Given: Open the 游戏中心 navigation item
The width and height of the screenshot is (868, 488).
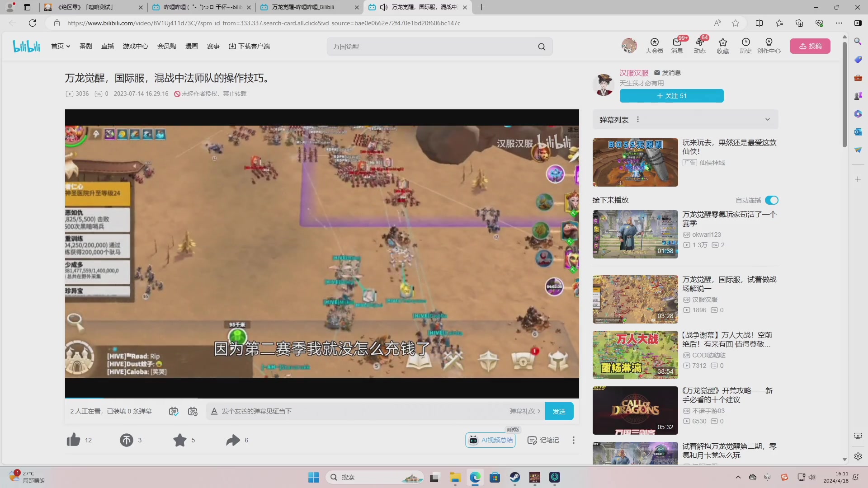Looking at the screenshot, I should click(x=136, y=46).
